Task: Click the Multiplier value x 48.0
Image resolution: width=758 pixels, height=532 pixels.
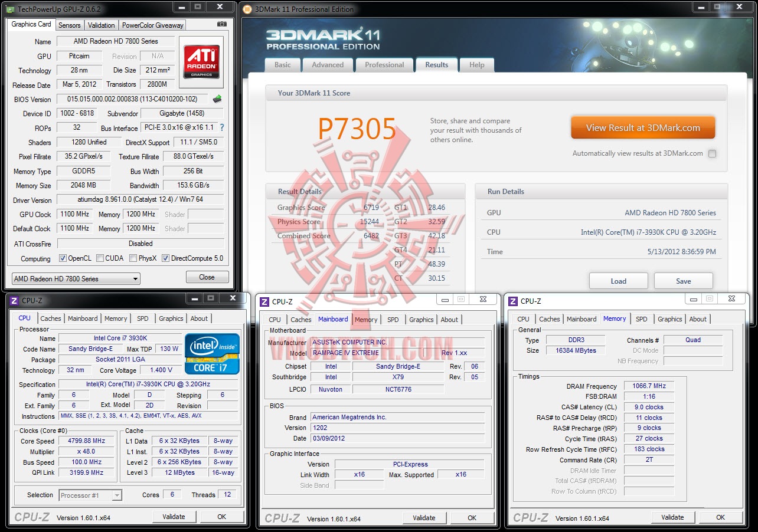Action: [x=87, y=452]
